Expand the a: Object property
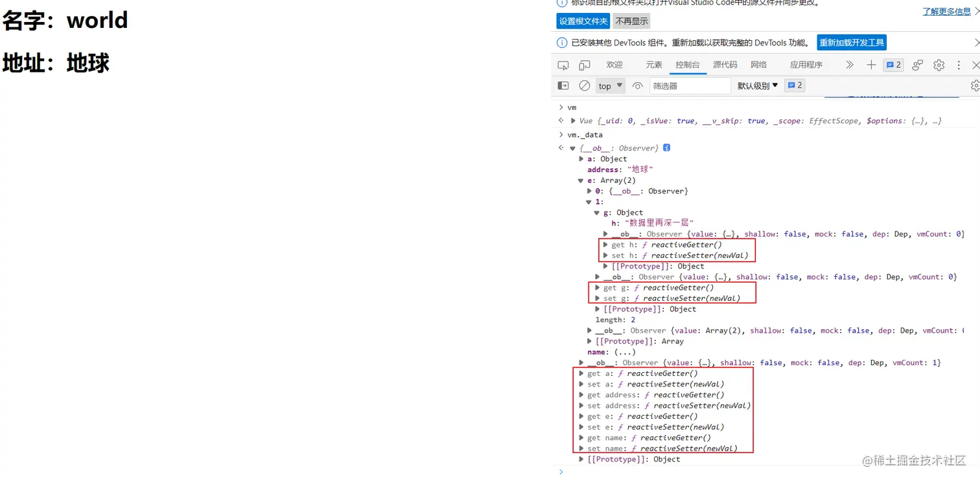This screenshot has width=980, height=481. [x=581, y=159]
